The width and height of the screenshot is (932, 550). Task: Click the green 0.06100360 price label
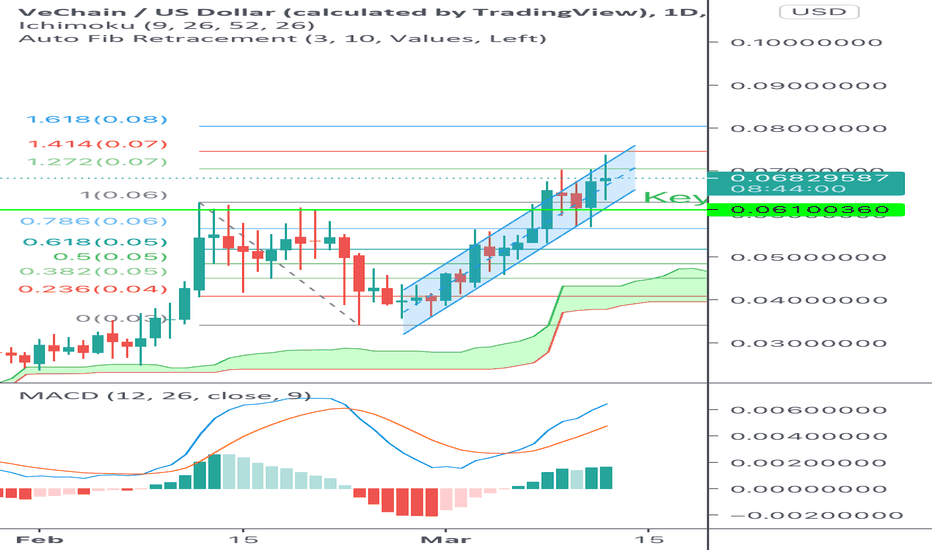[808, 210]
